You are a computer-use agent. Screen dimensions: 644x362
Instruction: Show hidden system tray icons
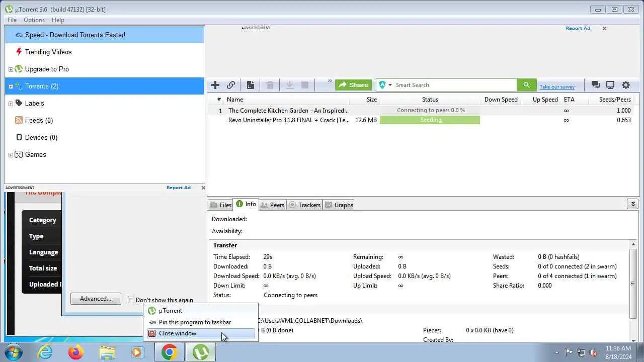(x=556, y=352)
